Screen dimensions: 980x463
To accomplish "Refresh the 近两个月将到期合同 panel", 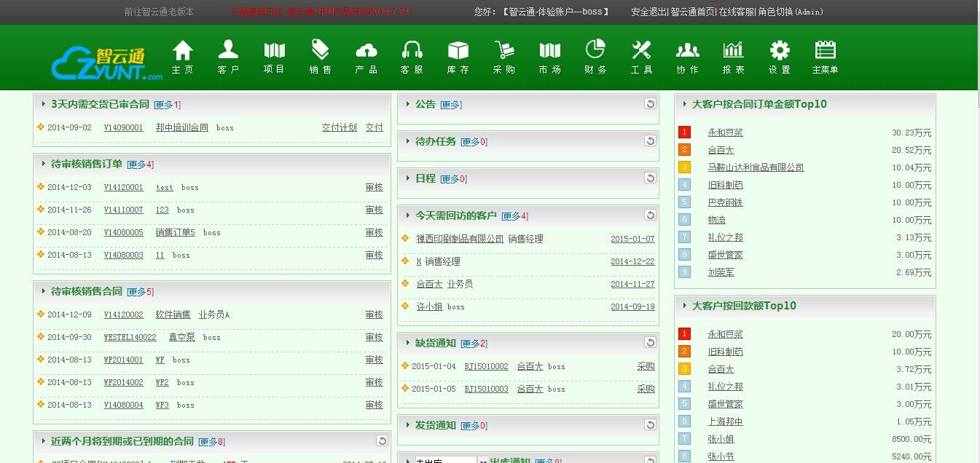I will (x=382, y=441).
